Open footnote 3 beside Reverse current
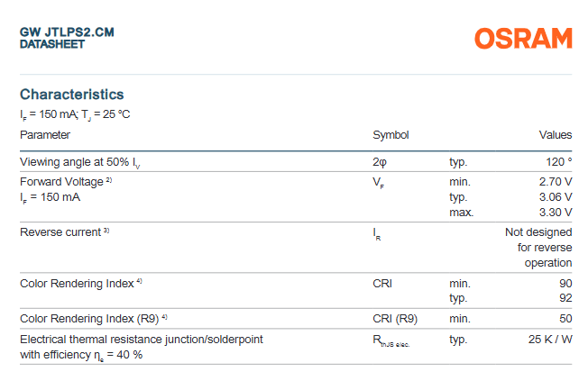588x390 pixels. pyautogui.click(x=106, y=231)
